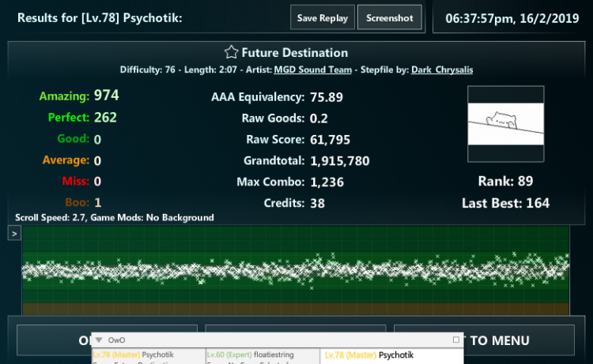Open the Dark_Chrysalis stepfile author link

(x=442, y=69)
